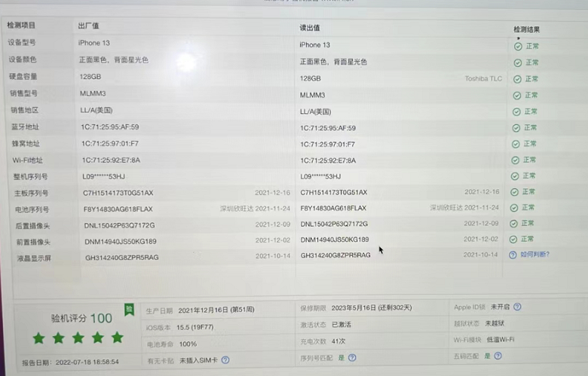The width and height of the screenshot is (588, 376).
Task: Click 读出值 serial L09******53HJ
Action: (320, 176)
